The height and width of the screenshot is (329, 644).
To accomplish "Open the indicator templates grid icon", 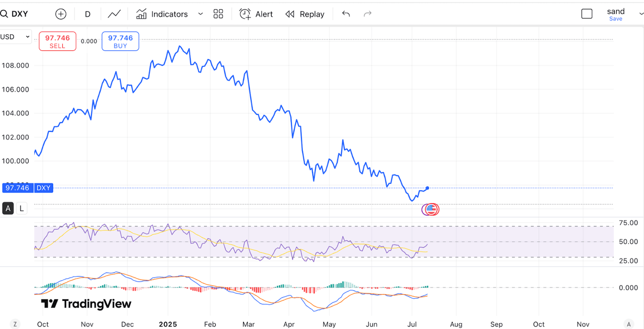I will [218, 14].
